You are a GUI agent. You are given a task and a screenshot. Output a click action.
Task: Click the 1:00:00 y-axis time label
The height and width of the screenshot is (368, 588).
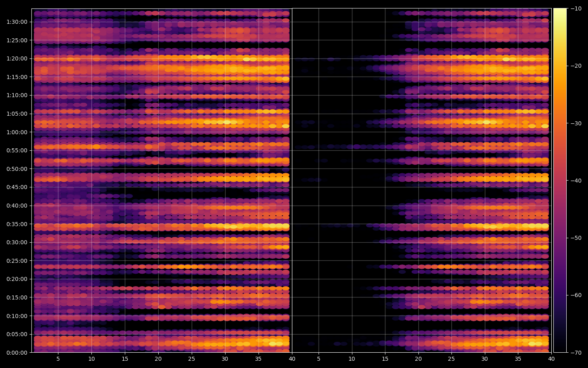[17, 132]
